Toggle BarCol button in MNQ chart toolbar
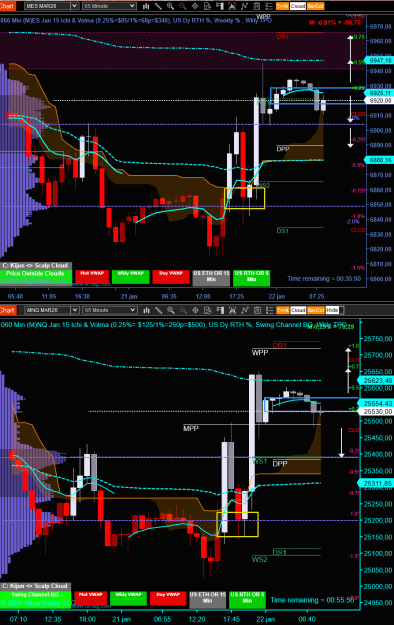Screen dimensions: 394x625 point(316,310)
